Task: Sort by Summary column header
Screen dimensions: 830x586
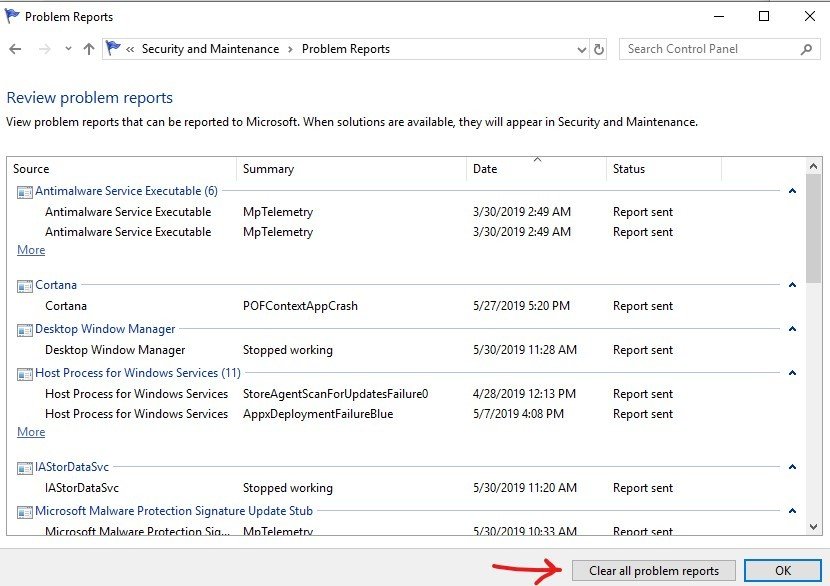Action: 351,169
